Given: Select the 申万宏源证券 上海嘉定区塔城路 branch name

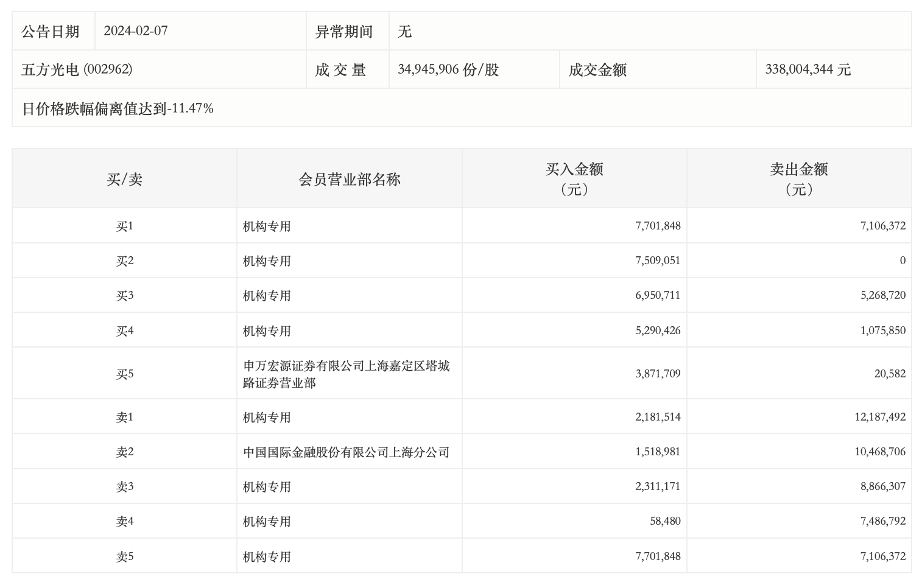Looking at the screenshot, I should click(346, 374).
